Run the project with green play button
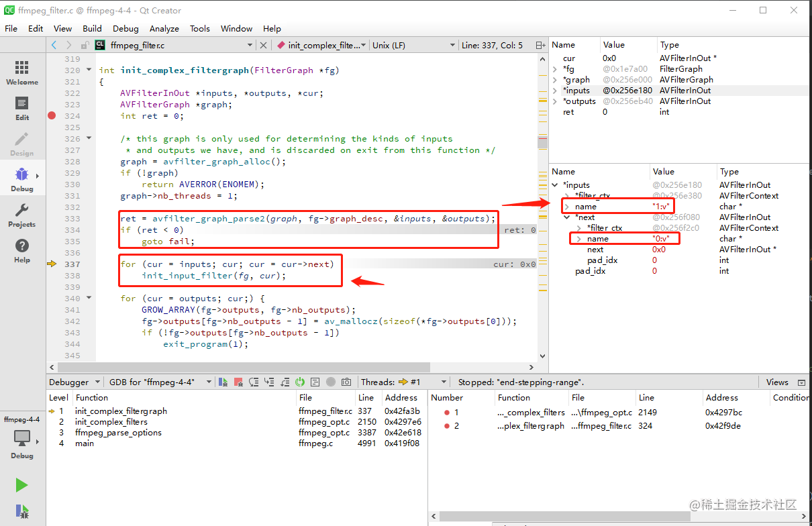Viewport: 812px width, 526px height. coord(22,485)
